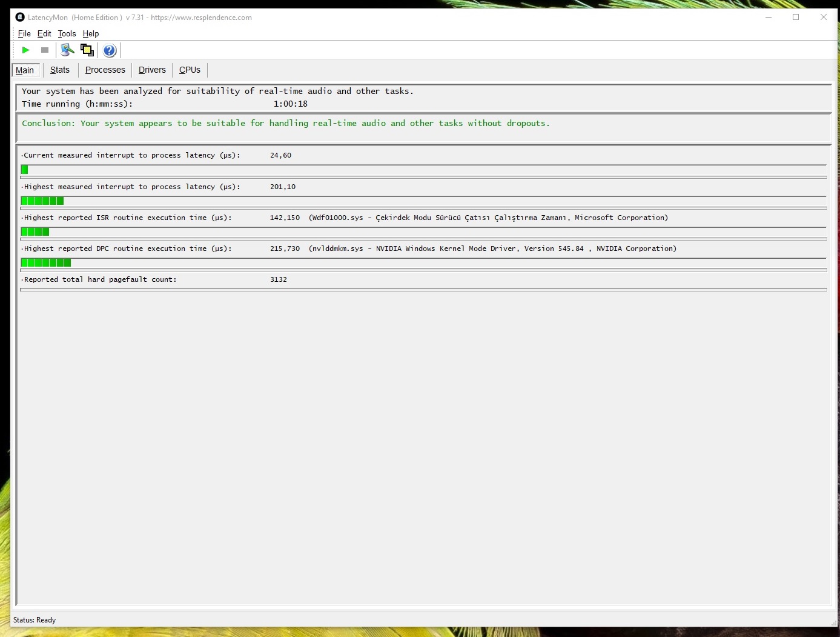The height and width of the screenshot is (637, 840).
Task: Switch to the Drivers tab
Action: [152, 70]
